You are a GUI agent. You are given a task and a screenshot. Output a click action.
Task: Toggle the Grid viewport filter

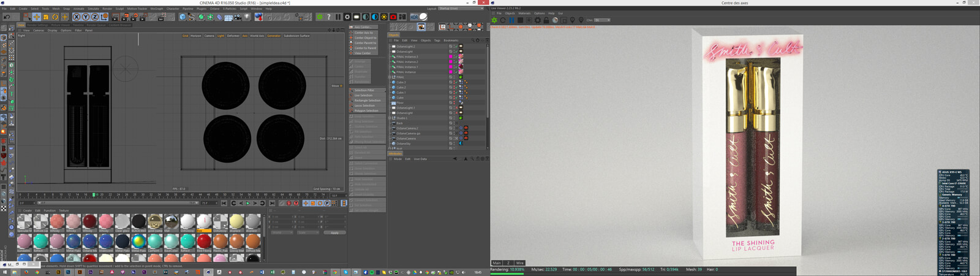point(185,36)
